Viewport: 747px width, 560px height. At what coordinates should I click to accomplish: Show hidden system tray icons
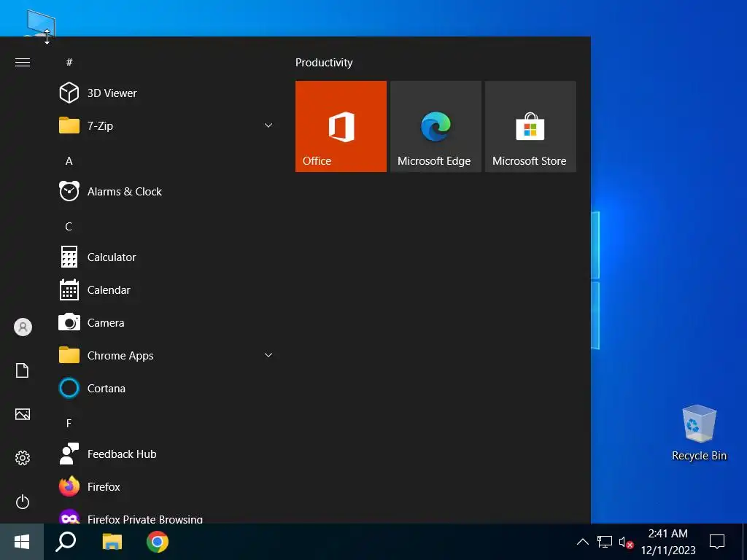pyautogui.click(x=582, y=542)
